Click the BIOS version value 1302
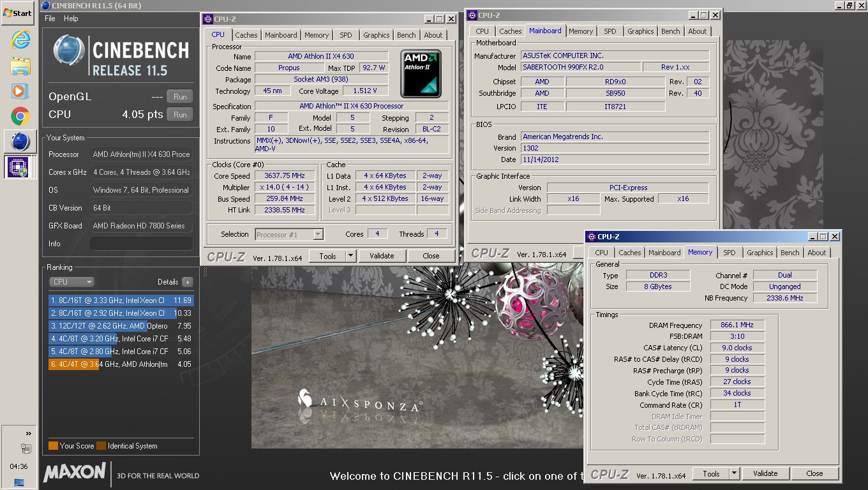The image size is (868, 490). click(615, 148)
